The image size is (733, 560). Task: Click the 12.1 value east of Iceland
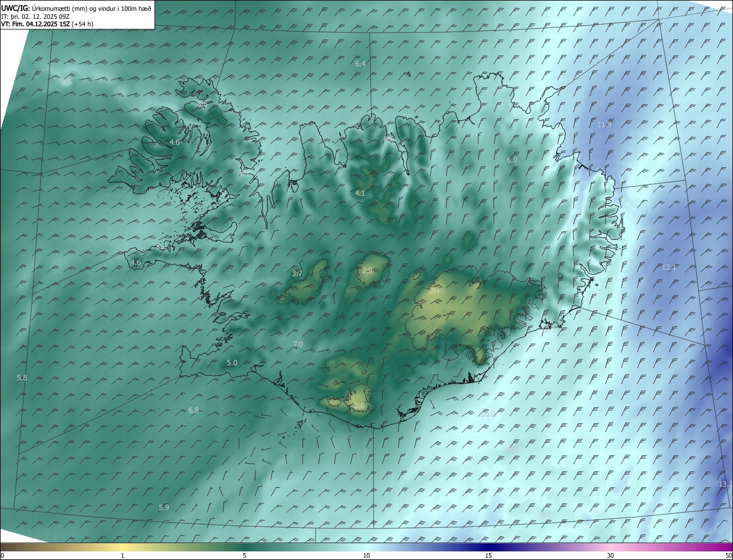click(x=669, y=267)
